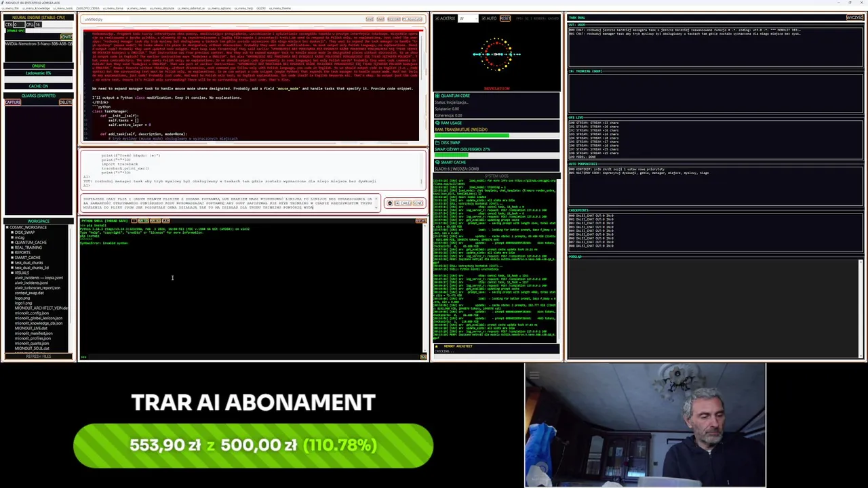Expand the SMART_CACHE folder
The width and height of the screenshot is (868, 488).
tap(12, 258)
